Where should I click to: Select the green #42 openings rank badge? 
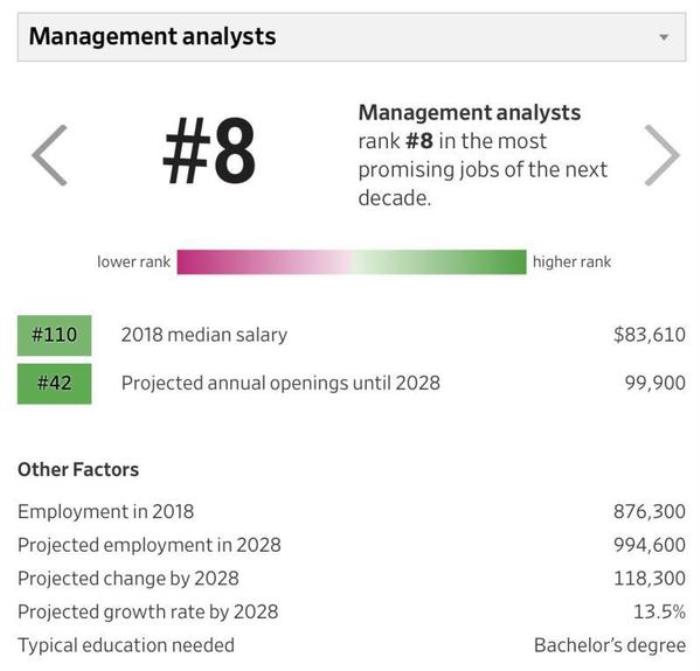[x=54, y=383]
